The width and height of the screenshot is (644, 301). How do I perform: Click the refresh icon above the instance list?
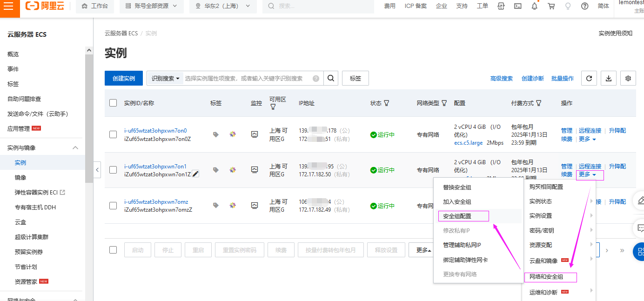[x=589, y=78]
